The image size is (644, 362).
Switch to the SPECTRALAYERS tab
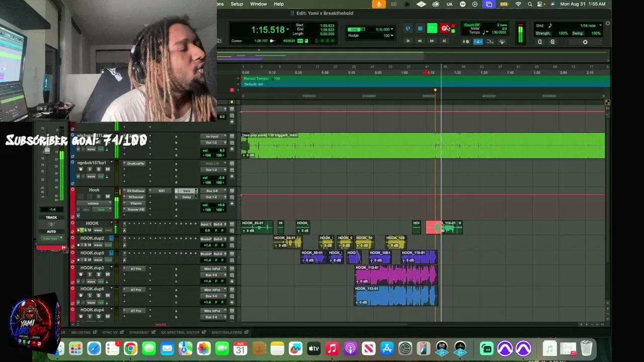(x=226, y=332)
